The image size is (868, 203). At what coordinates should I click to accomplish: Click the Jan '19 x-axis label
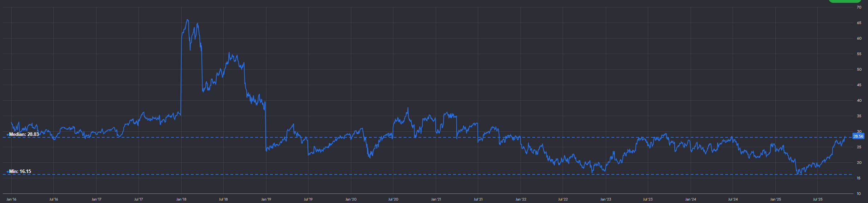click(x=266, y=199)
